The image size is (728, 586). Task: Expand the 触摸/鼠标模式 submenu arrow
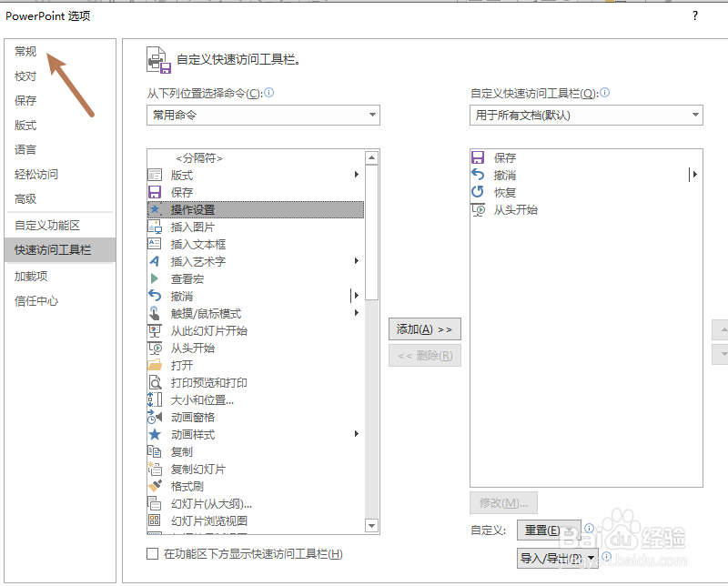(x=357, y=312)
